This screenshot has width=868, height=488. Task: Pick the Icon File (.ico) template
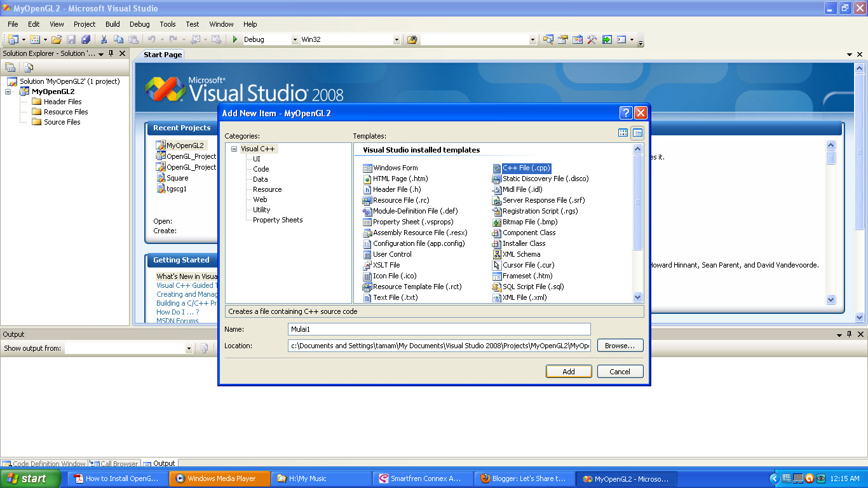pyautogui.click(x=390, y=276)
